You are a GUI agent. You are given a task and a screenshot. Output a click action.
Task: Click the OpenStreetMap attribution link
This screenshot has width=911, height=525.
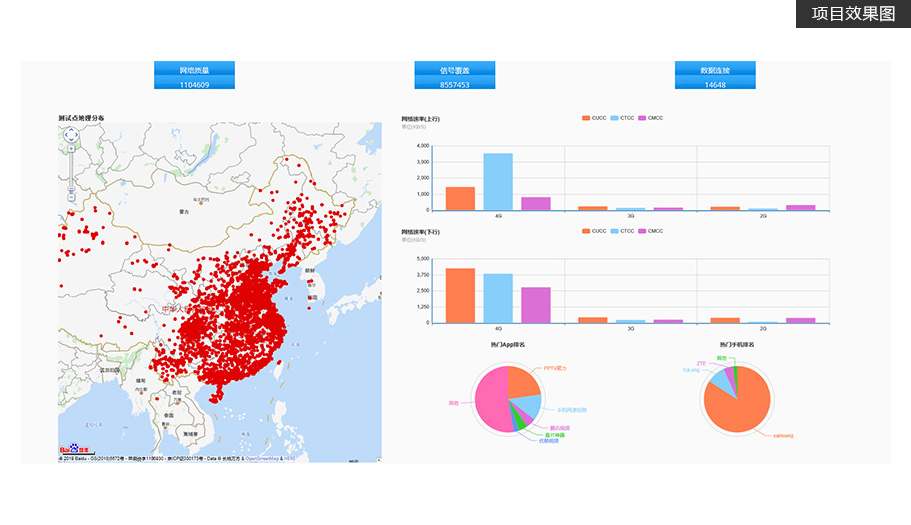point(260,459)
